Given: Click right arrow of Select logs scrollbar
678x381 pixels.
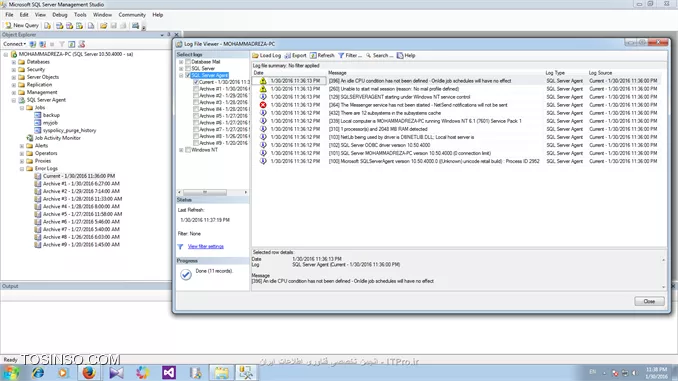Looking at the screenshot, I should (246, 192).
